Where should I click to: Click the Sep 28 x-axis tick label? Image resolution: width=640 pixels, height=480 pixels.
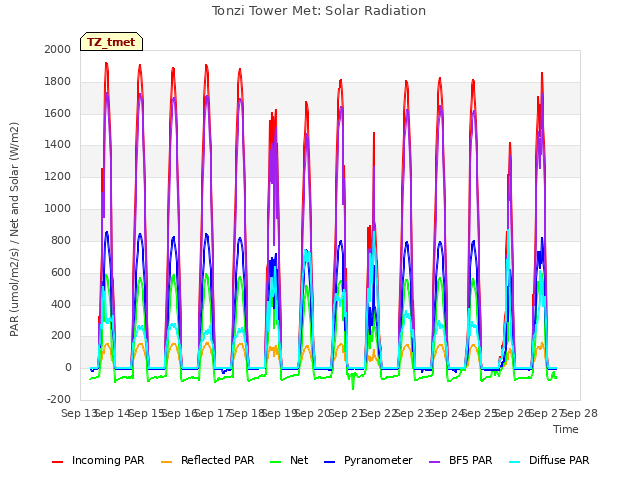(x=581, y=413)
